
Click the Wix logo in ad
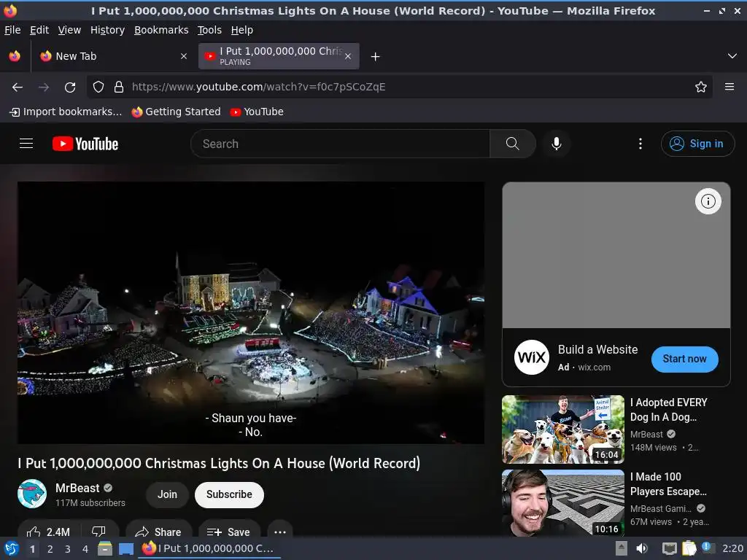point(532,357)
